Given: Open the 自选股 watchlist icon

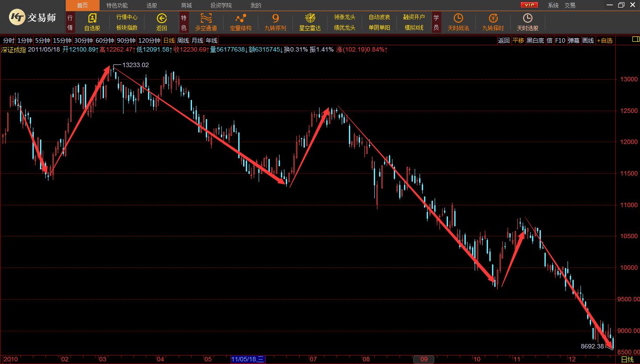Looking at the screenshot, I should coord(92,18).
